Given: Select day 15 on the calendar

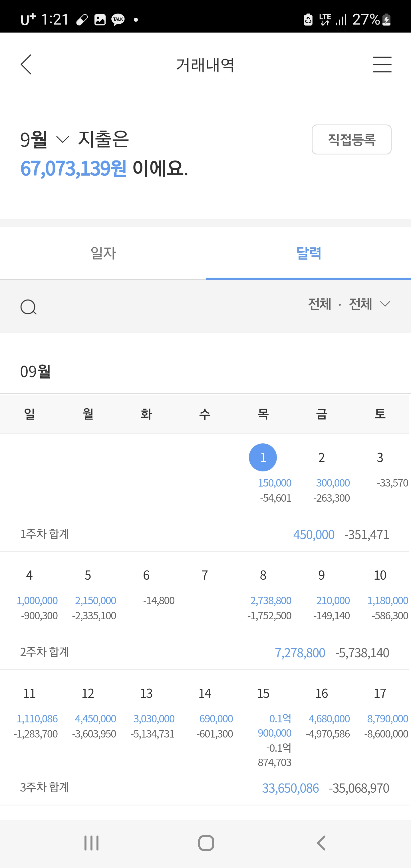Looking at the screenshot, I should tap(263, 693).
